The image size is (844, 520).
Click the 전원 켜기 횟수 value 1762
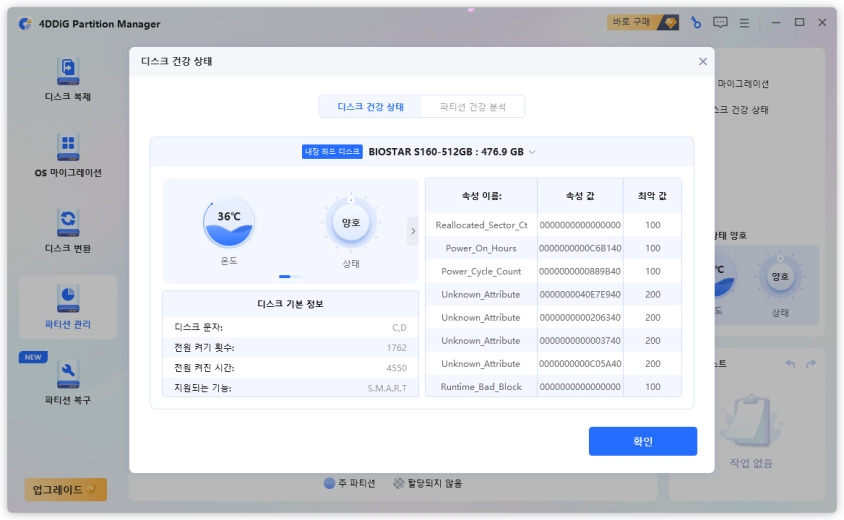(x=396, y=348)
